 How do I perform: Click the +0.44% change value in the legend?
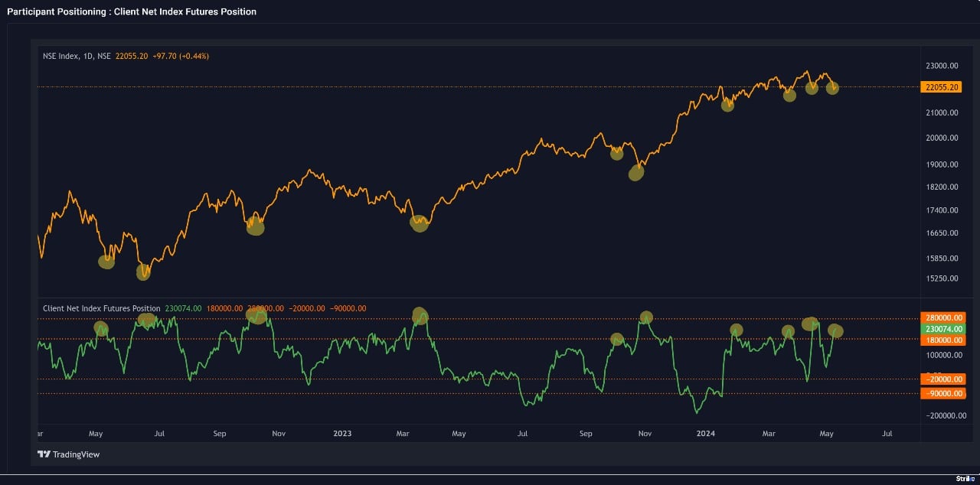click(x=192, y=56)
